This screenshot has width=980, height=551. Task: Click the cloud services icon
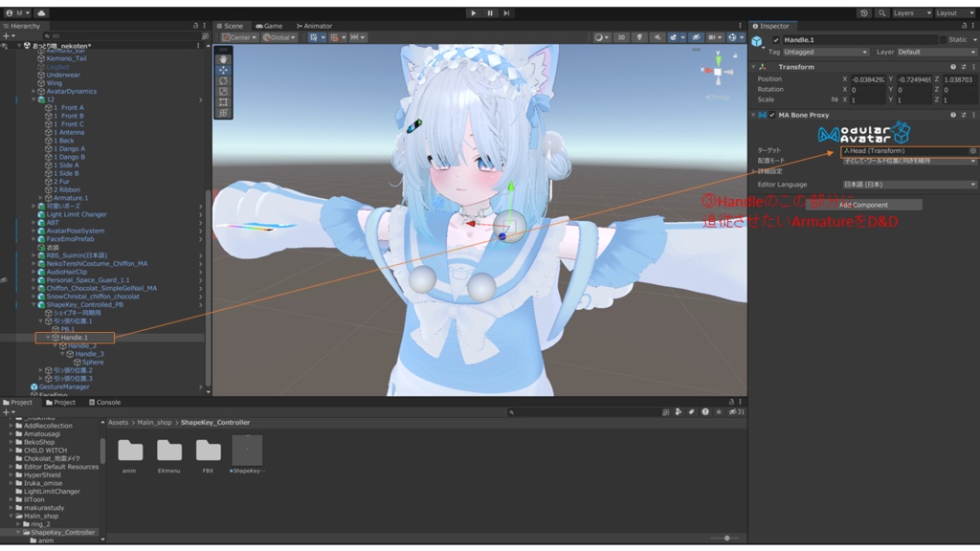(x=41, y=13)
